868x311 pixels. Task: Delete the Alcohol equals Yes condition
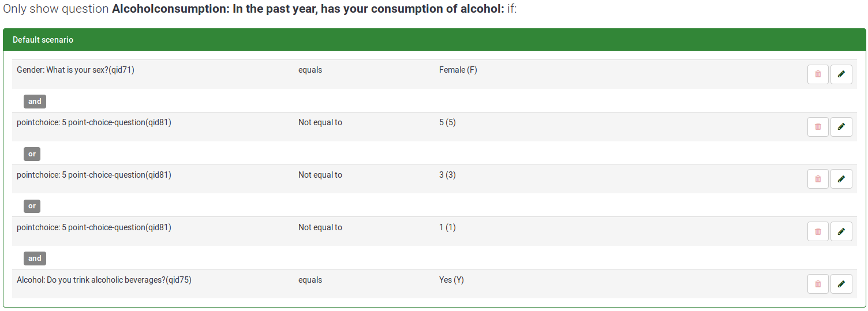point(818,284)
